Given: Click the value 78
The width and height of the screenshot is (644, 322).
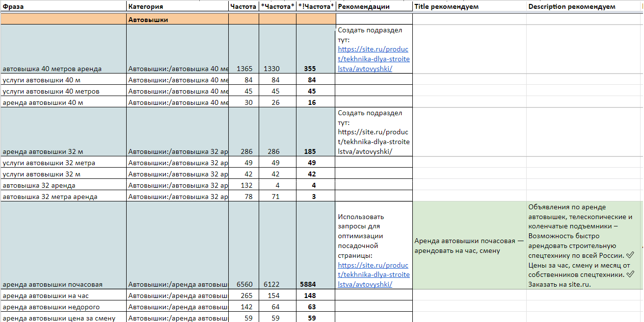Looking at the screenshot, I should pyautogui.click(x=248, y=197).
